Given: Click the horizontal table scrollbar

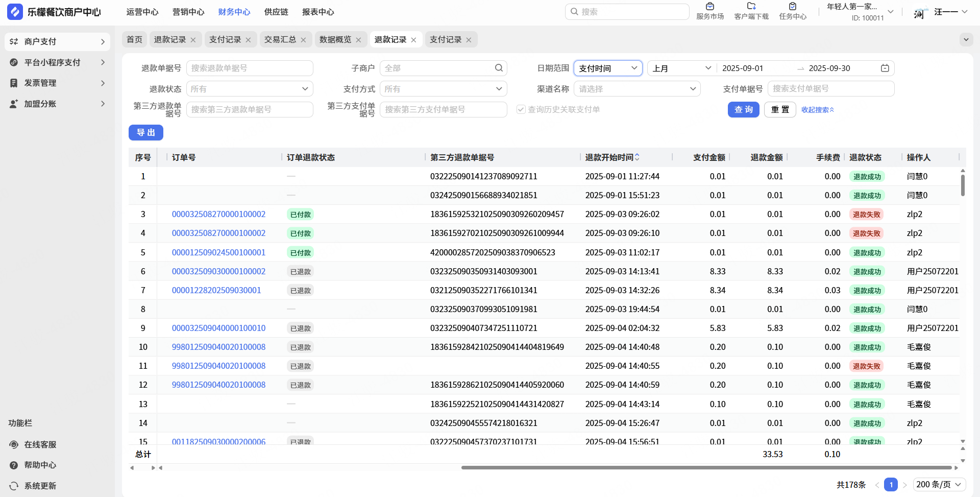Looking at the screenshot, I should pyautogui.click(x=706, y=467).
